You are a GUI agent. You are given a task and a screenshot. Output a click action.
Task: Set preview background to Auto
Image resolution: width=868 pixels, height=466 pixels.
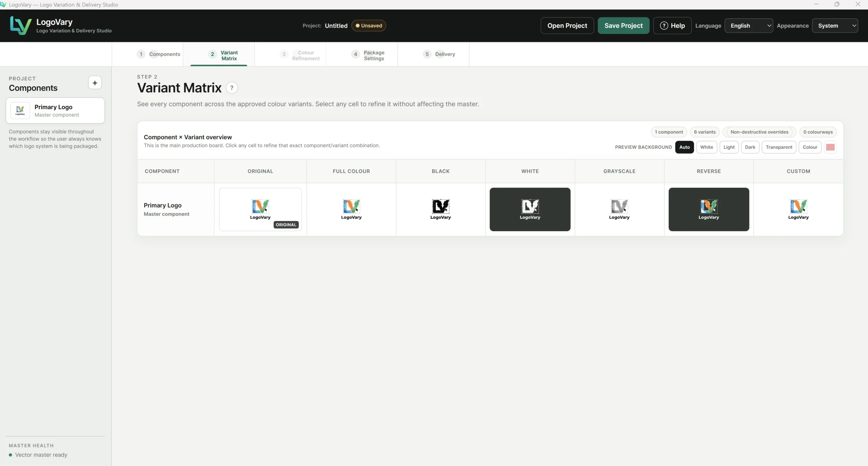click(x=684, y=147)
